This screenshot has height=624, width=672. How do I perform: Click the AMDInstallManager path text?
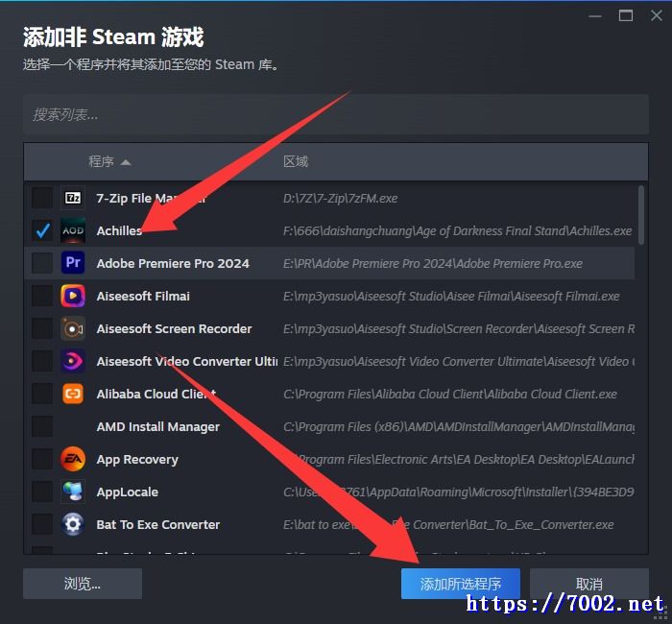pos(459,427)
